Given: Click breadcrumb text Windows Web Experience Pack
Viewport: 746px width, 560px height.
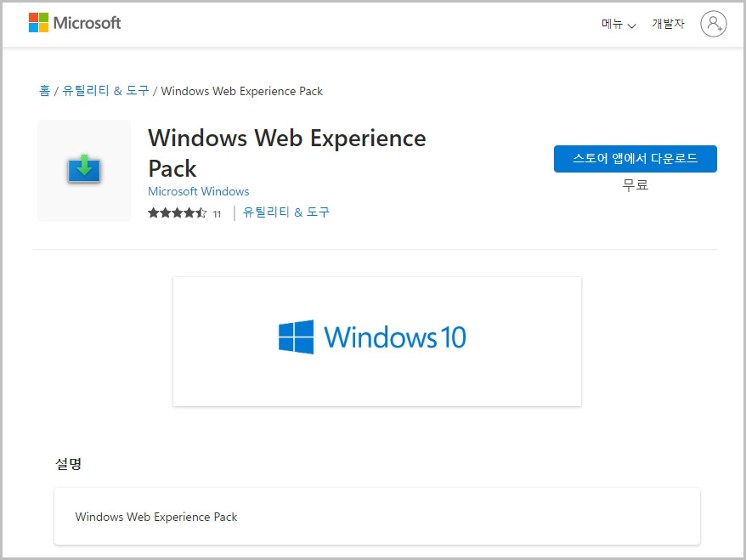Looking at the screenshot, I should click(x=241, y=91).
